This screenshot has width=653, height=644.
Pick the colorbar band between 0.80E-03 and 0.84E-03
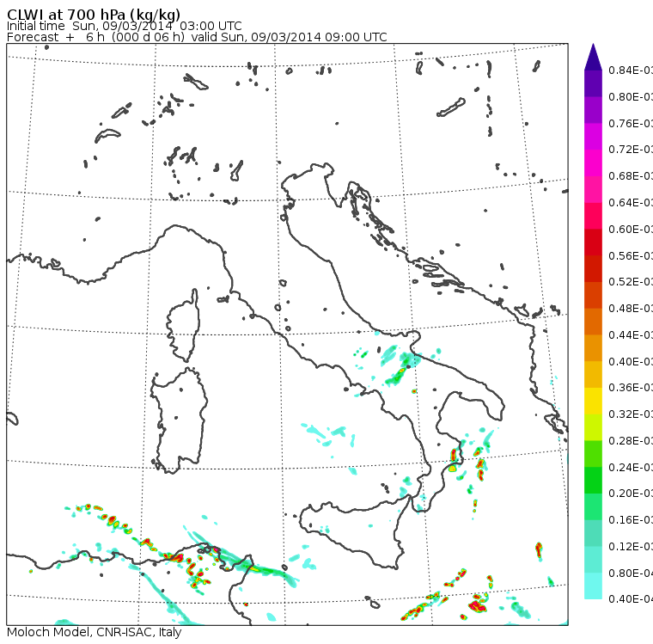click(x=593, y=83)
